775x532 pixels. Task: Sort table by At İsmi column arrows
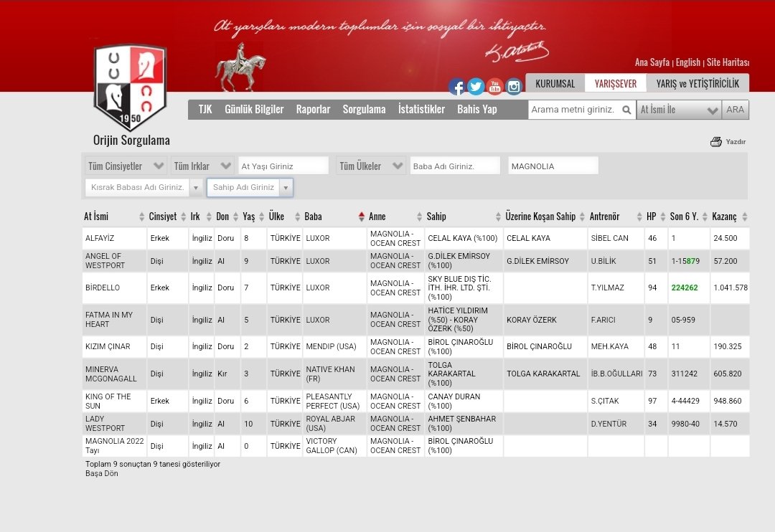tap(141, 217)
